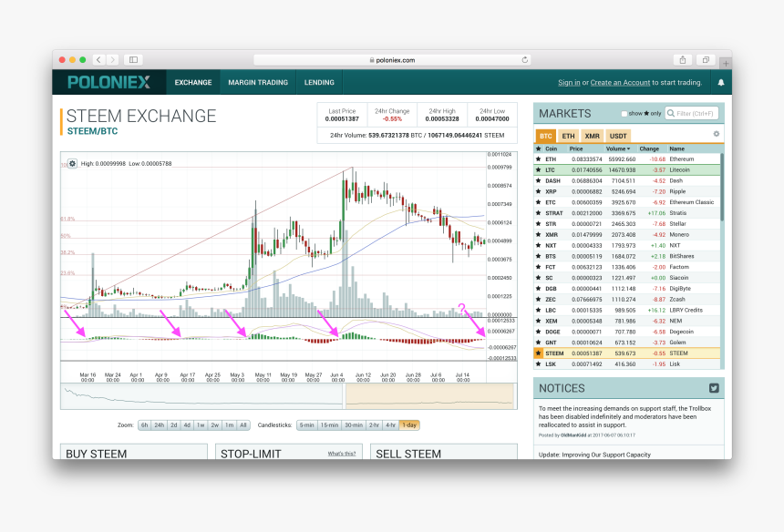Open the MARKETS panel settings gear
Image resolution: width=784 pixels, height=532 pixels.
pos(717,135)
